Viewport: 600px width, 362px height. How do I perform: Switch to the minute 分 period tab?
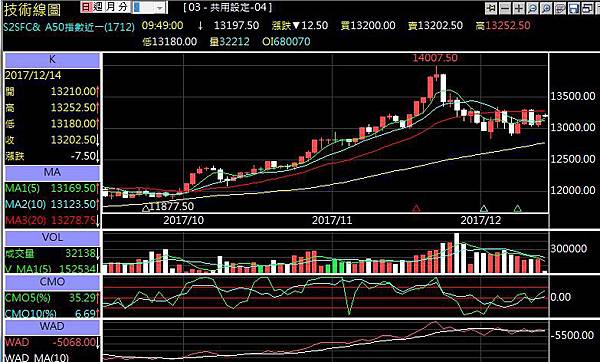(123, 7)
